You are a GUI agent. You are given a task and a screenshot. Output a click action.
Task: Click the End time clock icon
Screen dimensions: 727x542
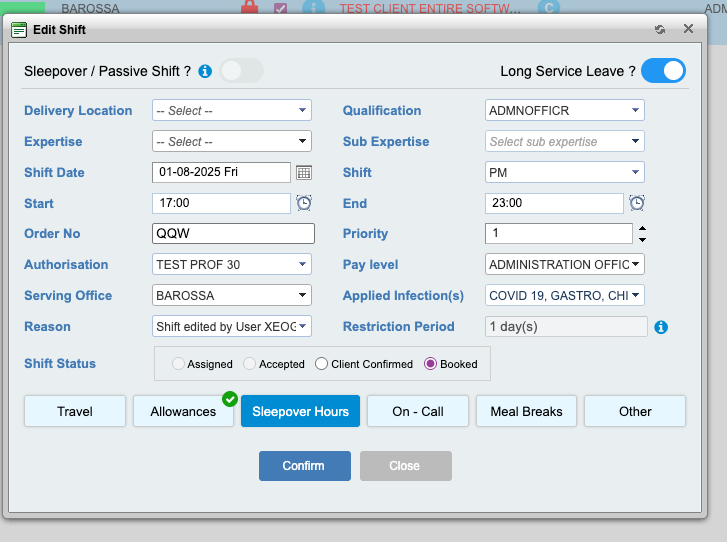pyautogui.click(x=637, y=203)
